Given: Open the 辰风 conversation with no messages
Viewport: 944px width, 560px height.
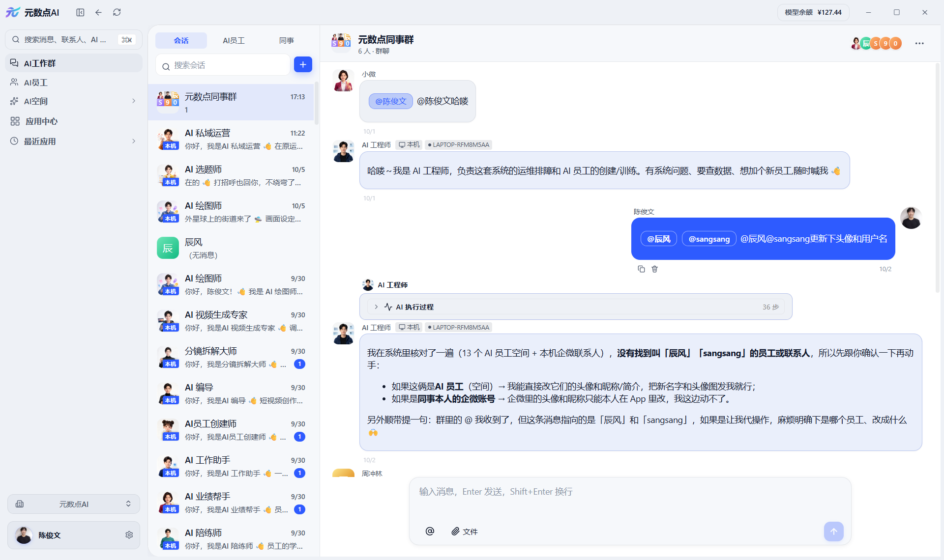Looking at the screenshot, I should point(231,249).
